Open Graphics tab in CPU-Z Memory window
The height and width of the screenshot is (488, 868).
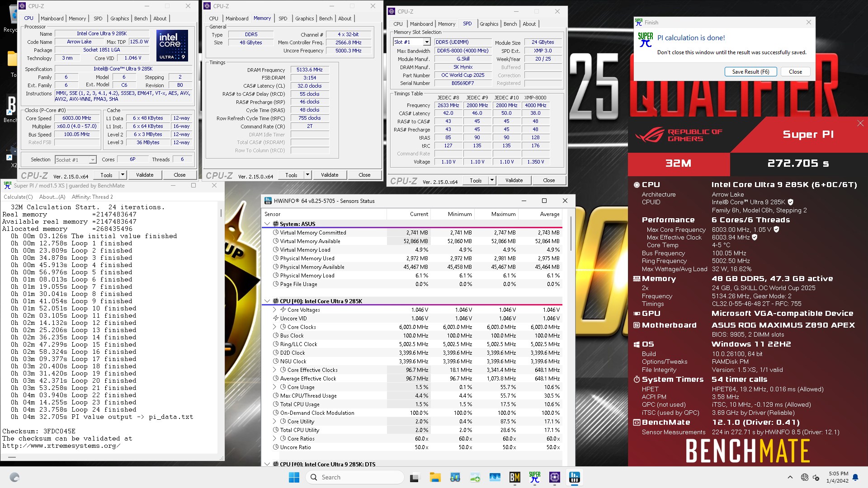pyautogui.click(x=304, y=19)
